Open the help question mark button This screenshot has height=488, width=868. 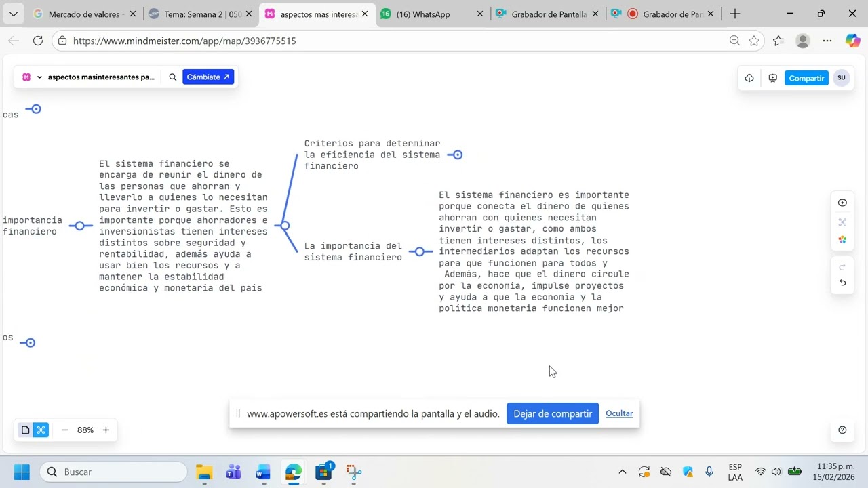842,430
